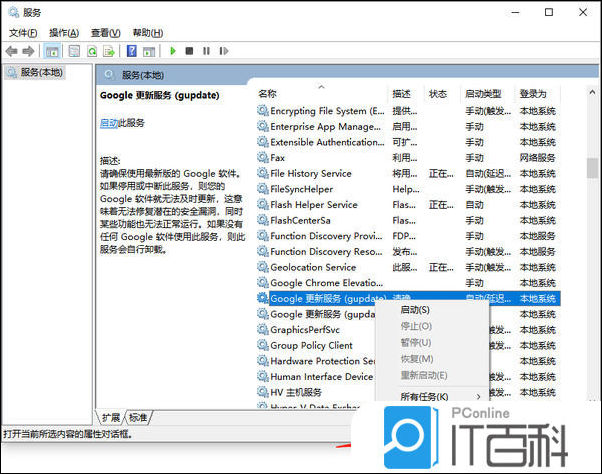Sort by the 描述 column header
This screenshot has height=474, width=602.
402,94
